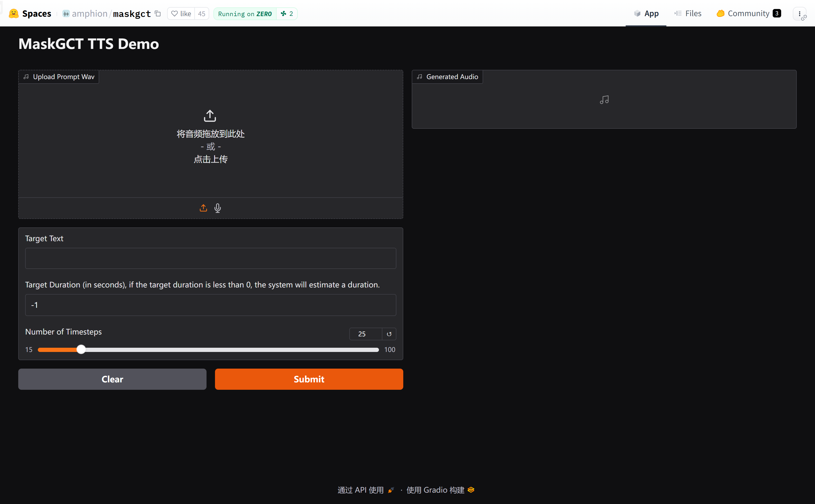Select the orange upload file source icon
This screenshot has width=815, height=504.
[203, 208]
